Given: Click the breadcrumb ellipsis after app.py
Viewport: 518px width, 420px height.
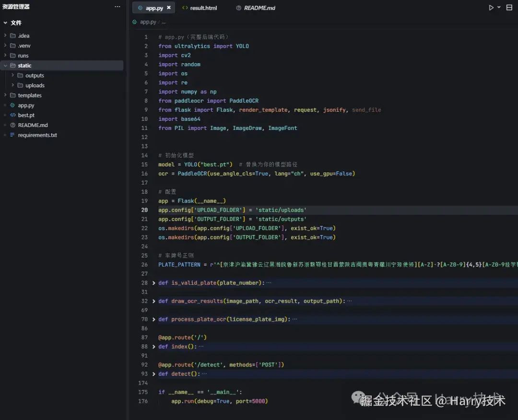Looking at the screenshot, I should point(164,22).
